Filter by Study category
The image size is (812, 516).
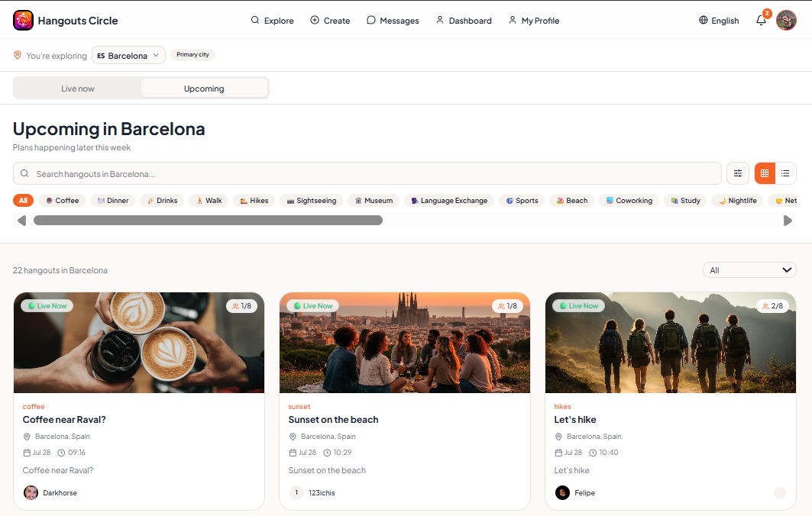click(x=685, y=200)
